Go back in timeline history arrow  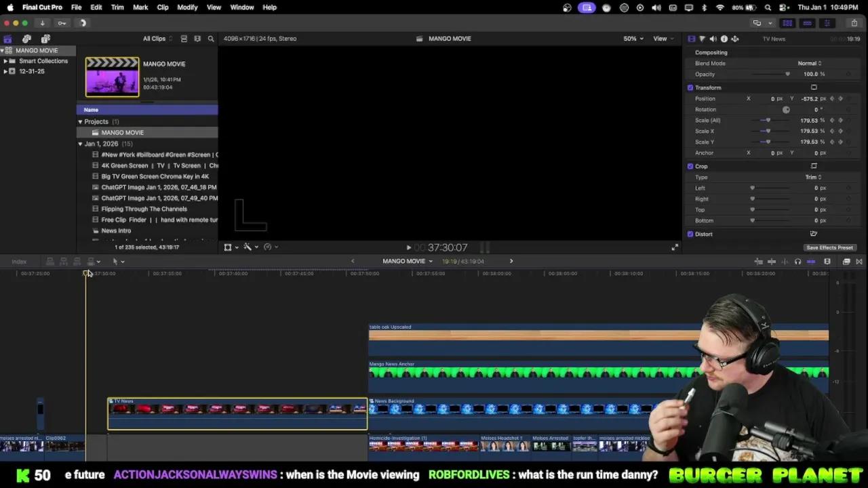pyautogui.click(x=352, y=261)
